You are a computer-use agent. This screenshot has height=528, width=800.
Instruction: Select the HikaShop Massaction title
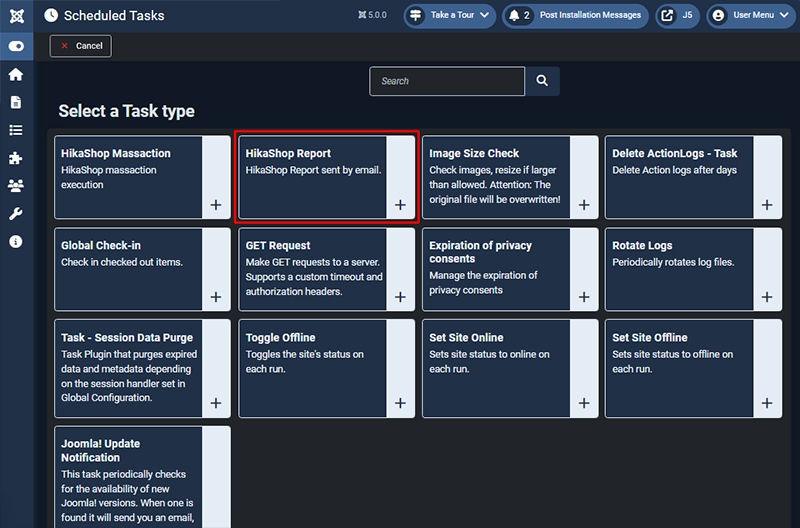pyautogui.click(x=116, y=154)
